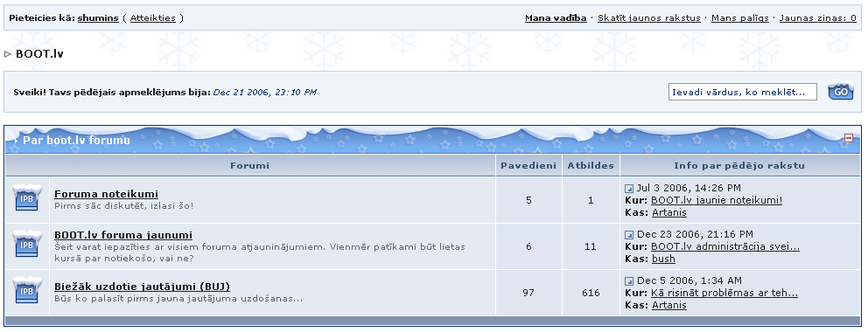Open the Foruma noteikumi forum

(x=106, y=194)
